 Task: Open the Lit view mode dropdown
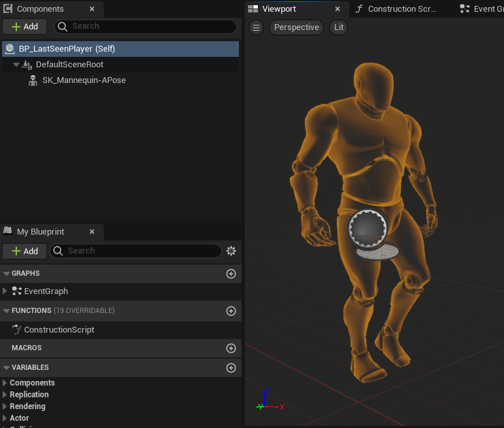pyautogui.click(x=338, y=27)
